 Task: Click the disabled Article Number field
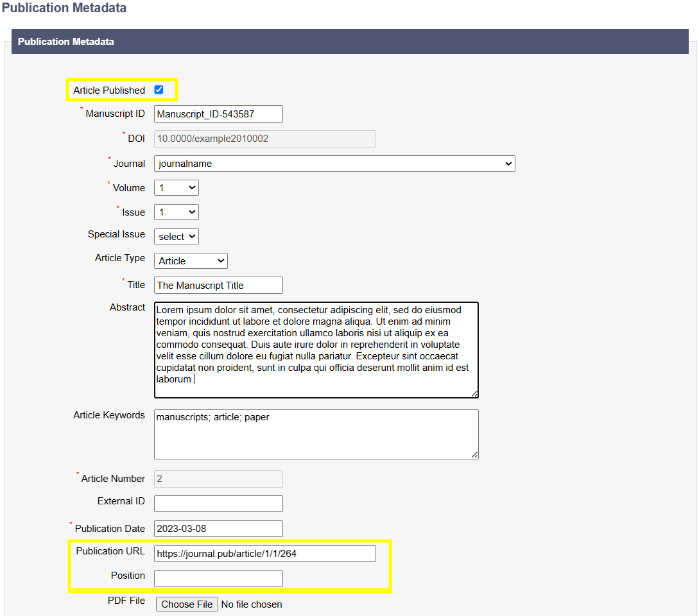(218, 479)
